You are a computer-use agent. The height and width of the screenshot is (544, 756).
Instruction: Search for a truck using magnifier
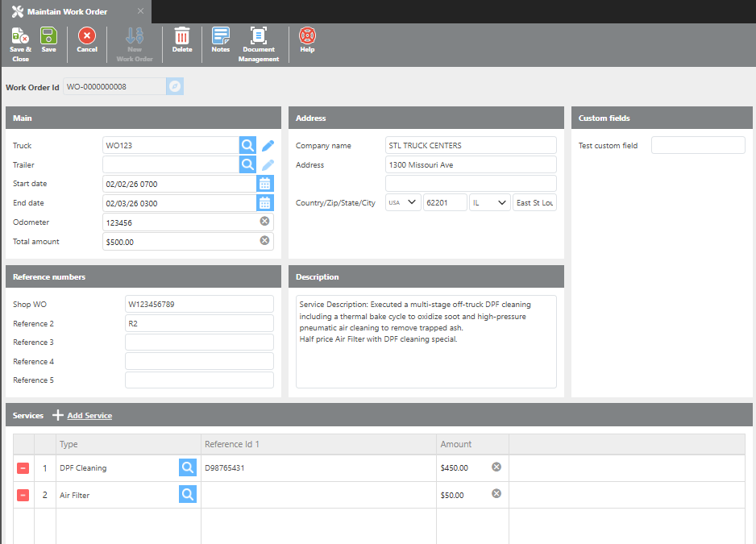coord(247,146)
